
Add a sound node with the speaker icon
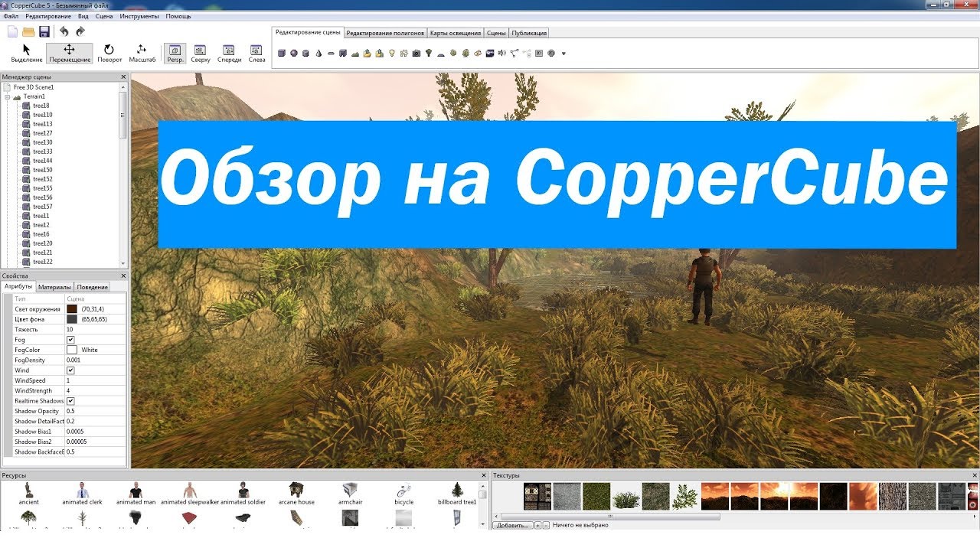(501, 53)
